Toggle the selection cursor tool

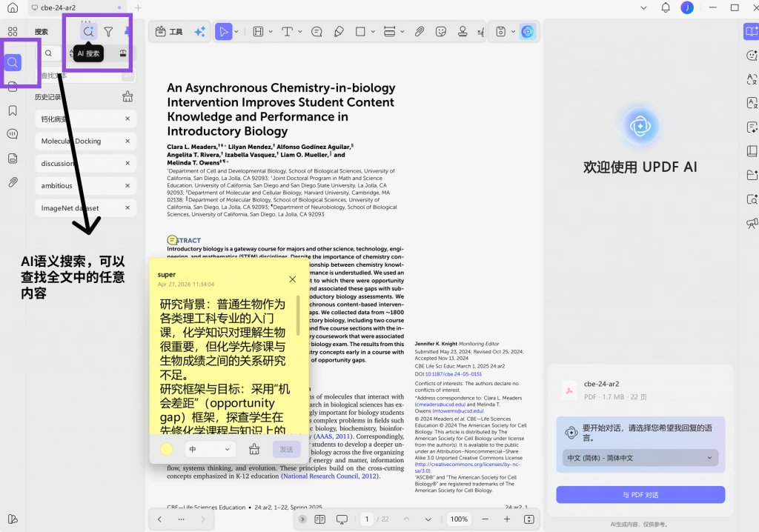[223, 32]
